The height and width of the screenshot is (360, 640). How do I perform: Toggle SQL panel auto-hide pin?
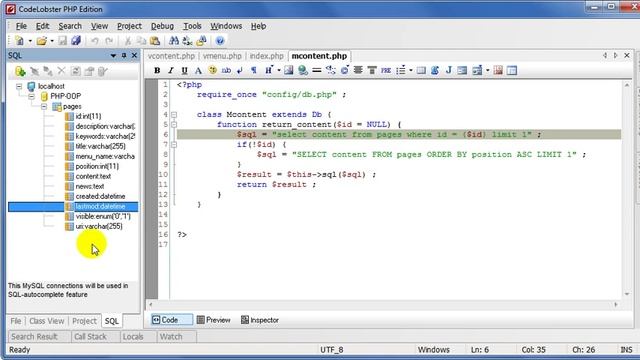pyautogui.click(x=124, y=56)
